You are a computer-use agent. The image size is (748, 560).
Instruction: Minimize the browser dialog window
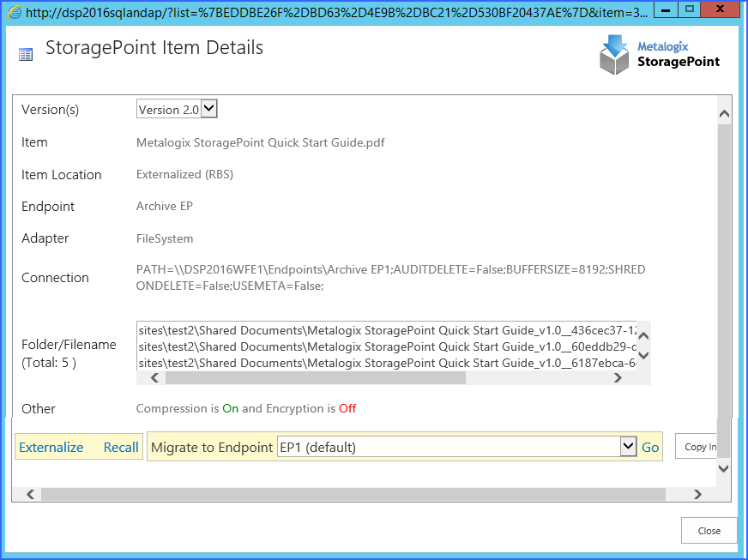[x=666, y=9]
